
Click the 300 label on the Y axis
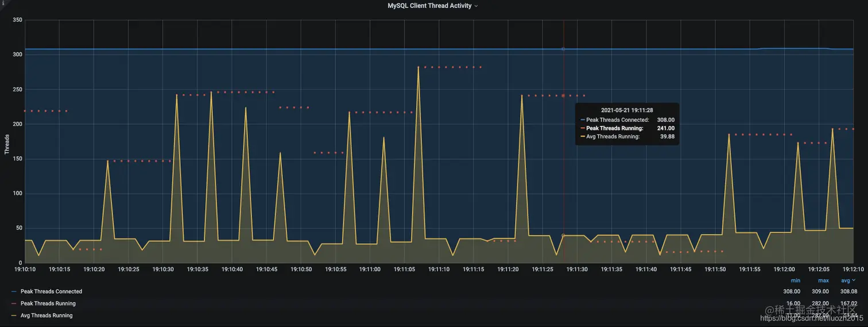tap(17, 55)
